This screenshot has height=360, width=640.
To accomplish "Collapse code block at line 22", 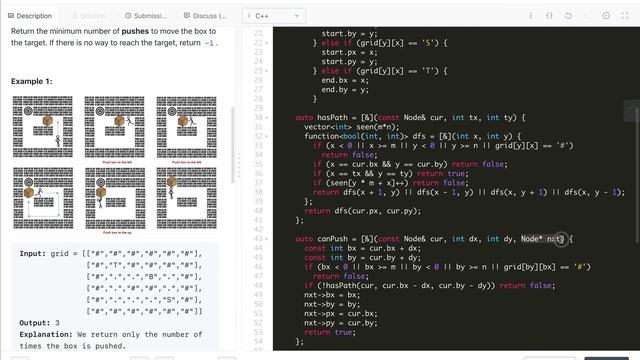I will click(x=267, y=43).
